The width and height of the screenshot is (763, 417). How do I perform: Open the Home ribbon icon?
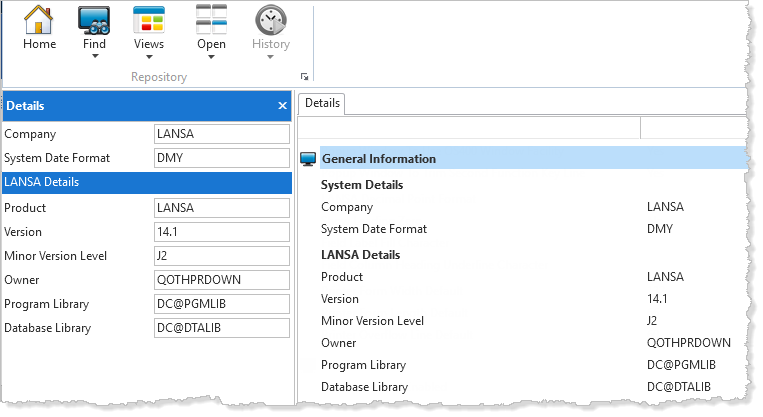tap(38, 20)
